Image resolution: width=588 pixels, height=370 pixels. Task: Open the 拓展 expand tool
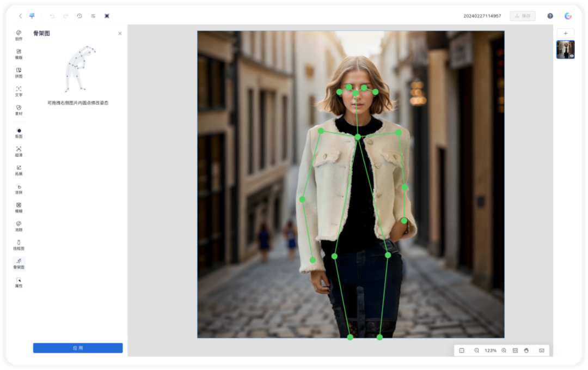[x=19, y=171]
